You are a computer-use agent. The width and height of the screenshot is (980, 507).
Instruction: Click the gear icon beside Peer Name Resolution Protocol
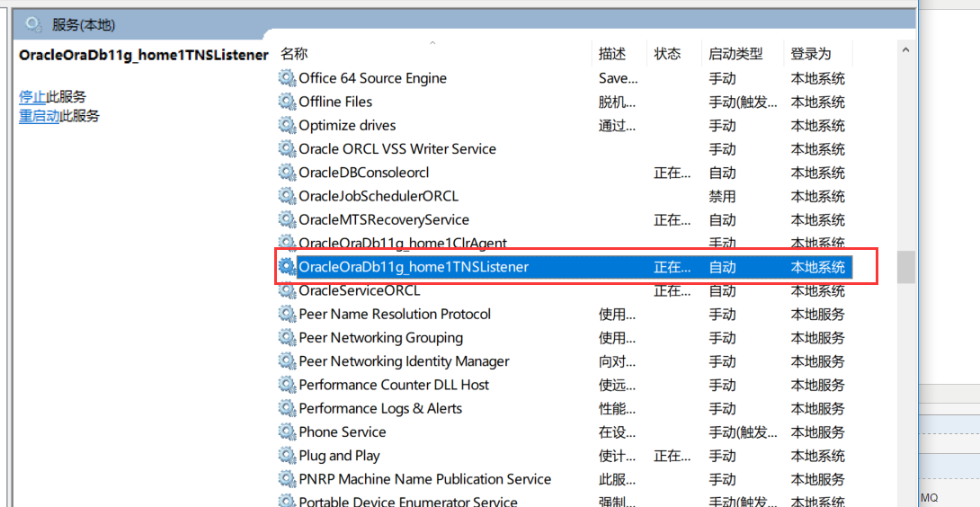[287, 314]
